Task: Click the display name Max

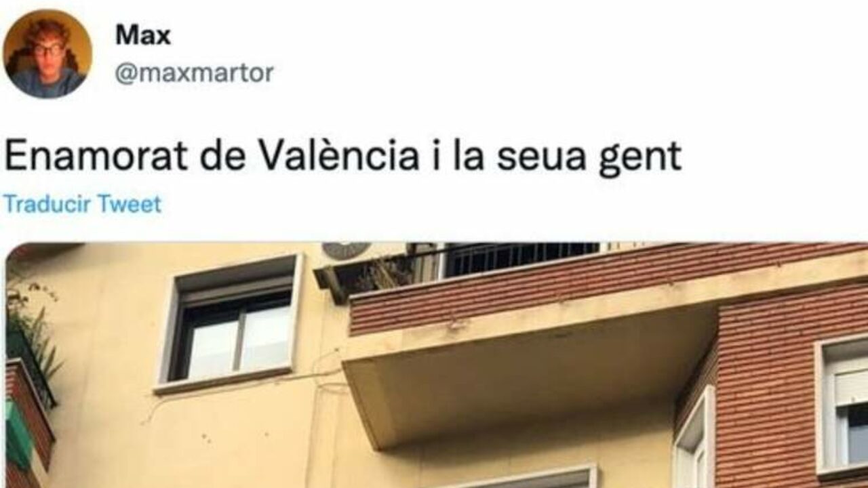Action: coord(142,36)
